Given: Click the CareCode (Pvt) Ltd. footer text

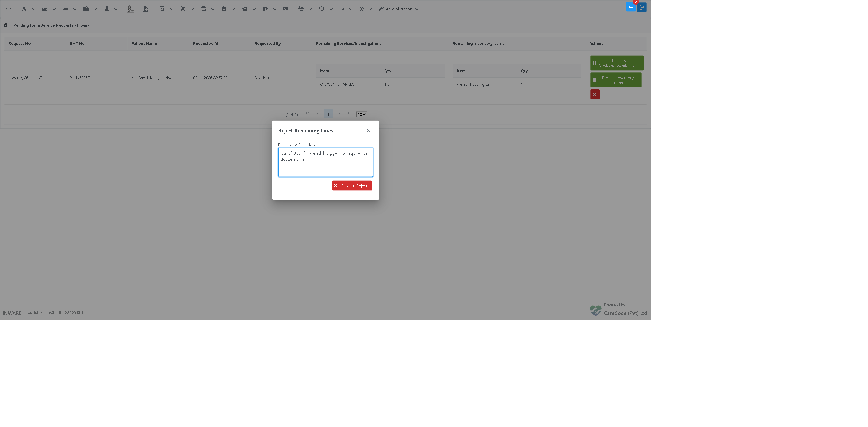Looking at the screenshot, I should click(x=626, y=313).
